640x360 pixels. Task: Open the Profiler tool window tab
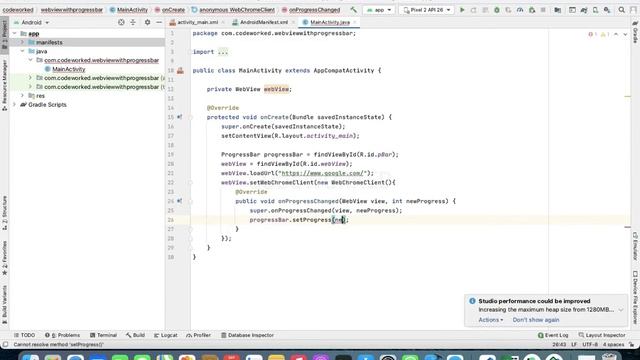tap(198, 335)
